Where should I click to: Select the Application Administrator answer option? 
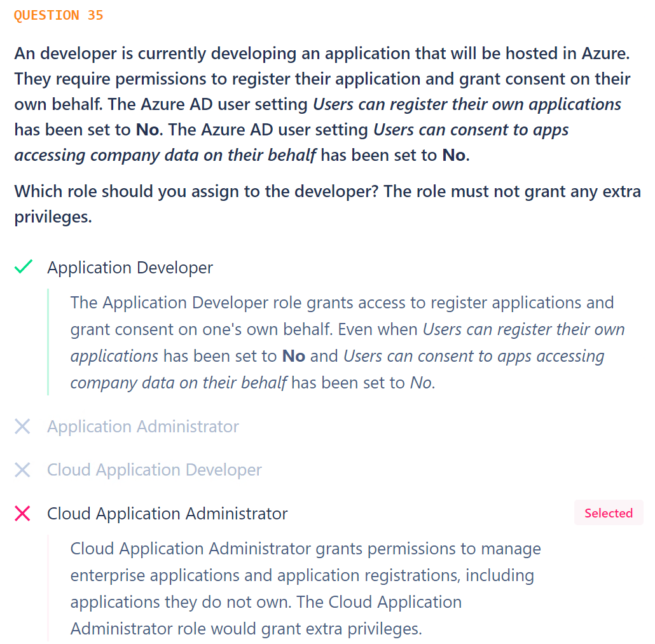pos(143,427)
